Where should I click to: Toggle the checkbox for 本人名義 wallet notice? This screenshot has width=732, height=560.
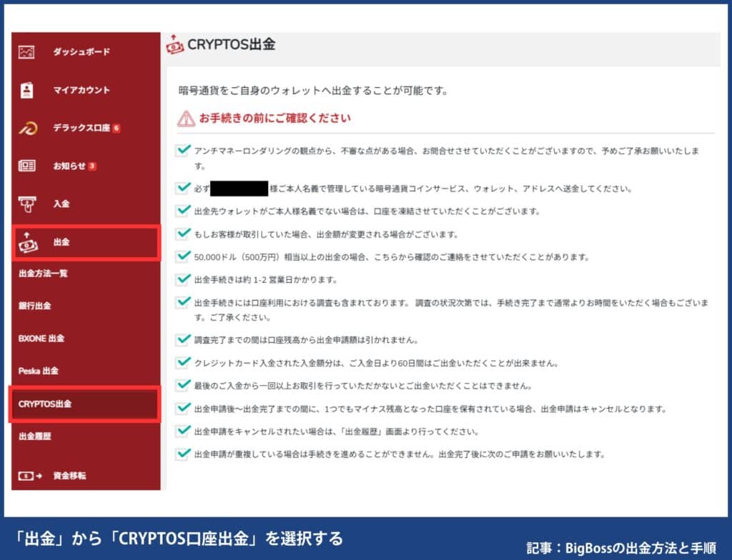tap(182, 188)
